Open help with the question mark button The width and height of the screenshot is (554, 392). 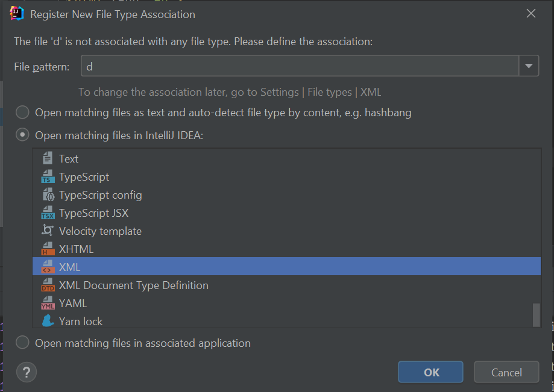coord(27,372)
